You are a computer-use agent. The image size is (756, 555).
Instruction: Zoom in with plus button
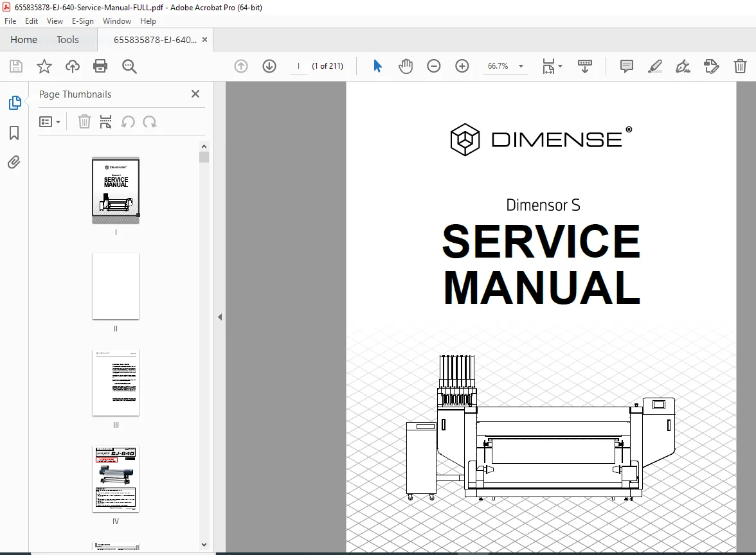(x=462, y=66)
